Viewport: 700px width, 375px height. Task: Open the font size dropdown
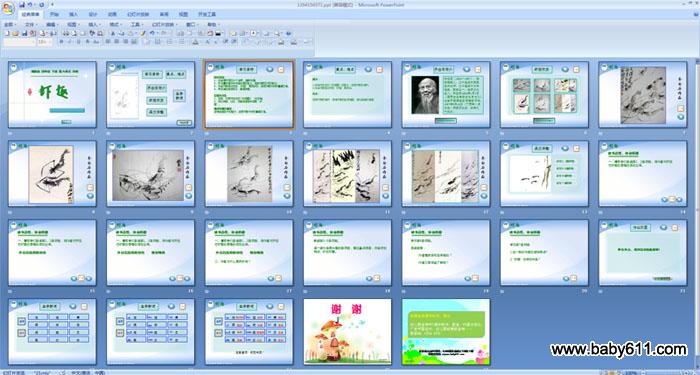coord(45,42)
